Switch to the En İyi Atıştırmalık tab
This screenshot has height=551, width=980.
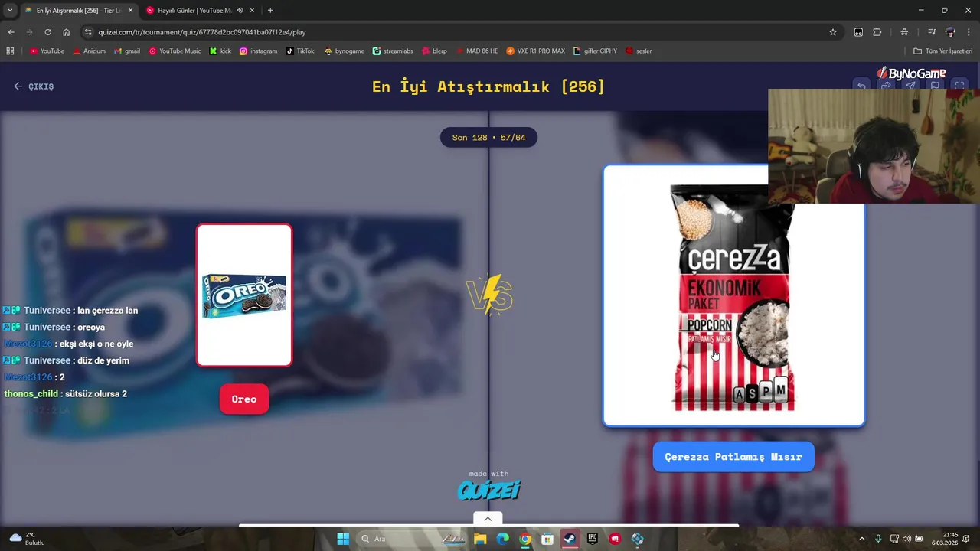77,11
